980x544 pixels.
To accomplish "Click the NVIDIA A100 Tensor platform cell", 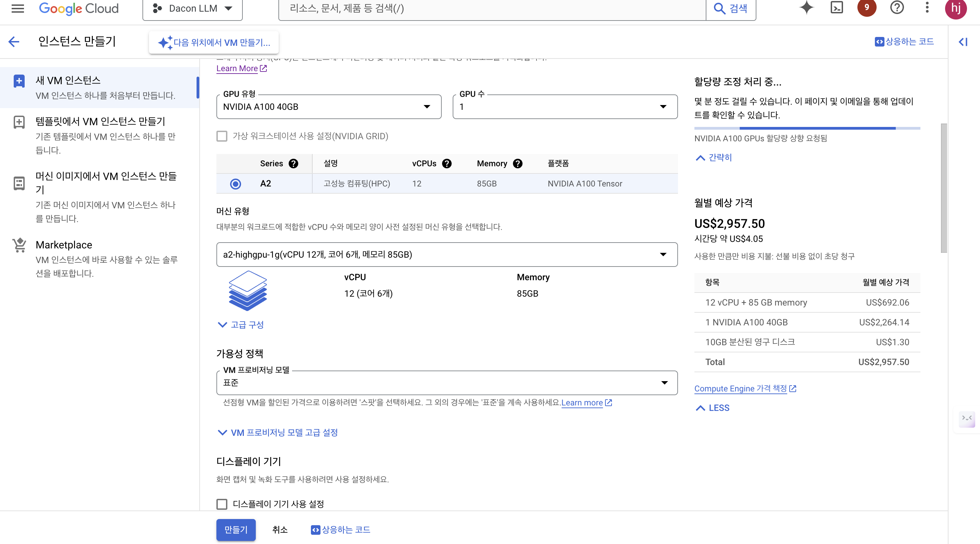I will pyautogui.click(x=585, y=184).
